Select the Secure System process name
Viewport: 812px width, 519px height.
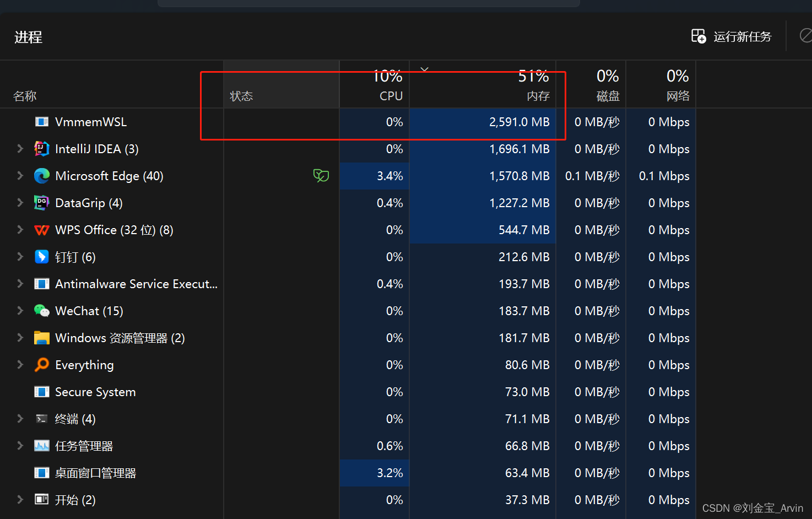[95, 392]
